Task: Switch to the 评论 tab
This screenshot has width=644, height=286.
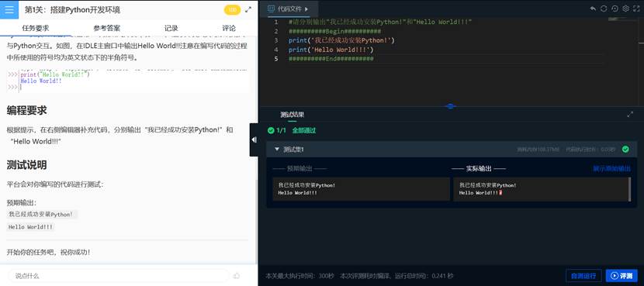Action: [x=229, y=28]
